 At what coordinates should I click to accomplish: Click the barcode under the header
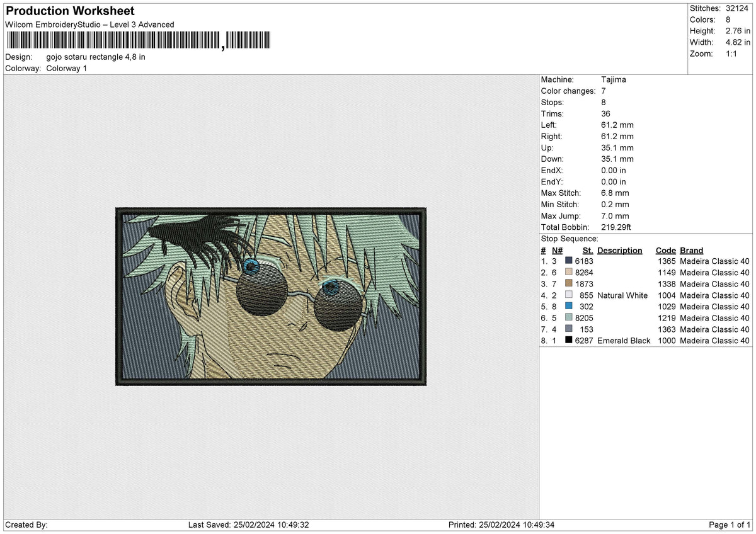coord(138,41)
